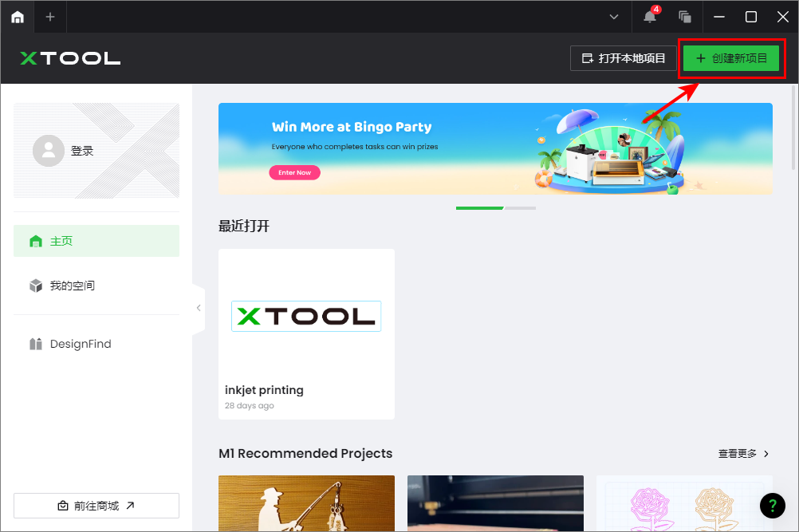Open the dark machine photo recommended project
Viewport: 799px width, 532px height.
495,503
